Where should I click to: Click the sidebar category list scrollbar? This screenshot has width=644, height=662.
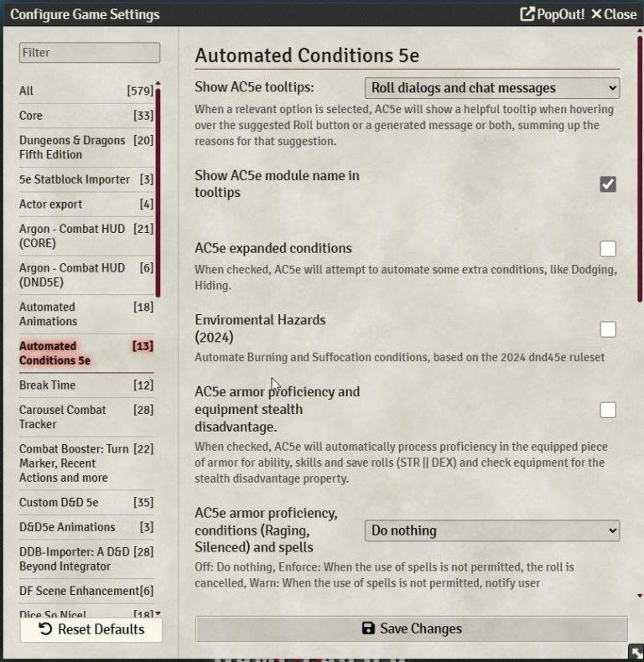click(158, 193)
